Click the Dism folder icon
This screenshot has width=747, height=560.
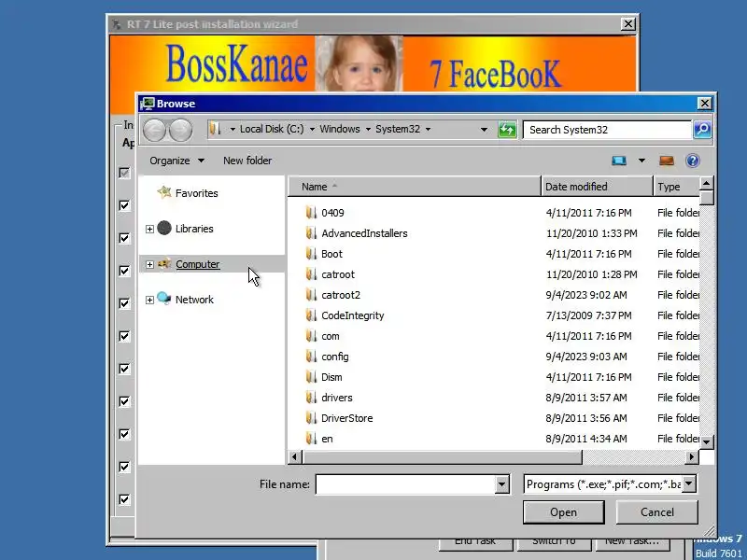click(311, 377)
